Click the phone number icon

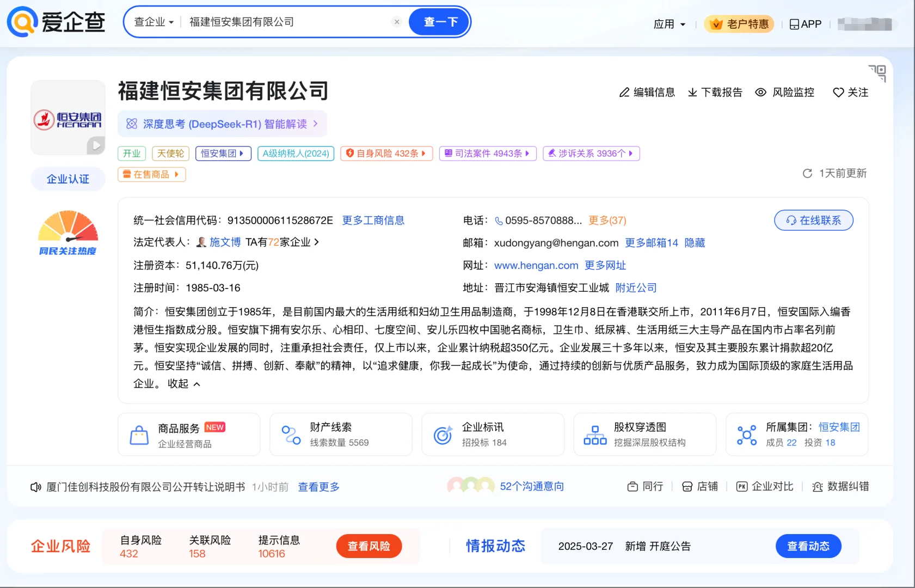(499, 220)
